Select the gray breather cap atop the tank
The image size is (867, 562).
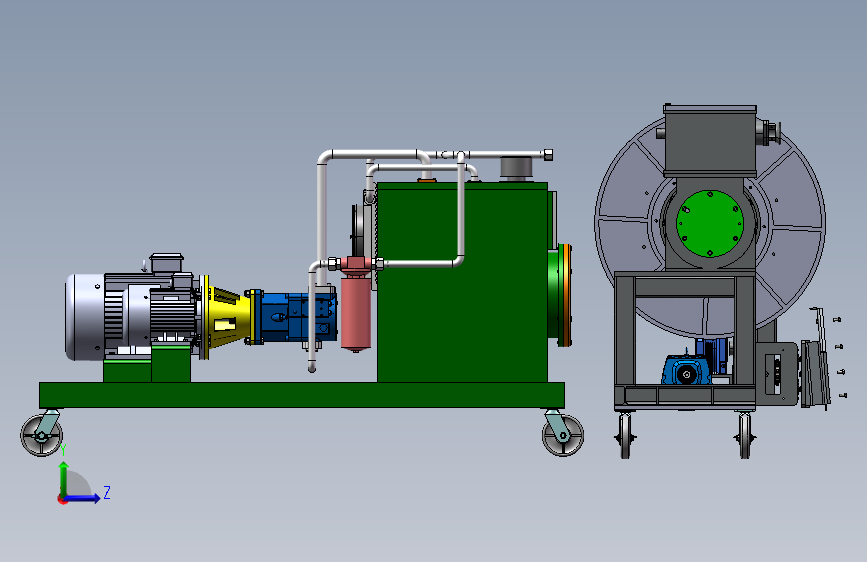516,168
